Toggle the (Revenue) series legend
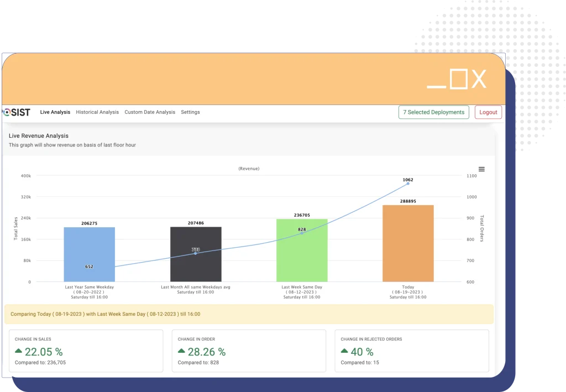This screenshot has height=392, width=566. coord(249,169)
